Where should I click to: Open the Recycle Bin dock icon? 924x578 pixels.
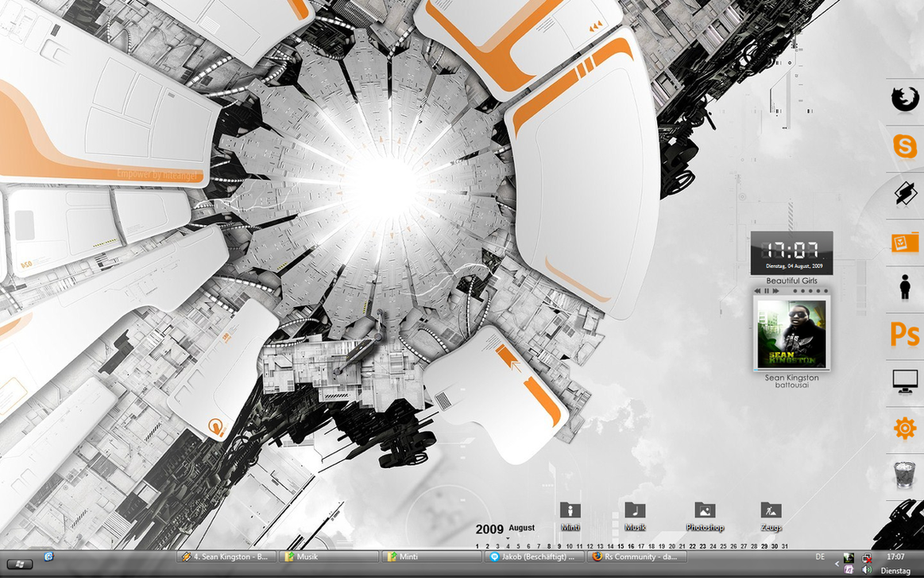pyautogui.click(x=904, y=475)
